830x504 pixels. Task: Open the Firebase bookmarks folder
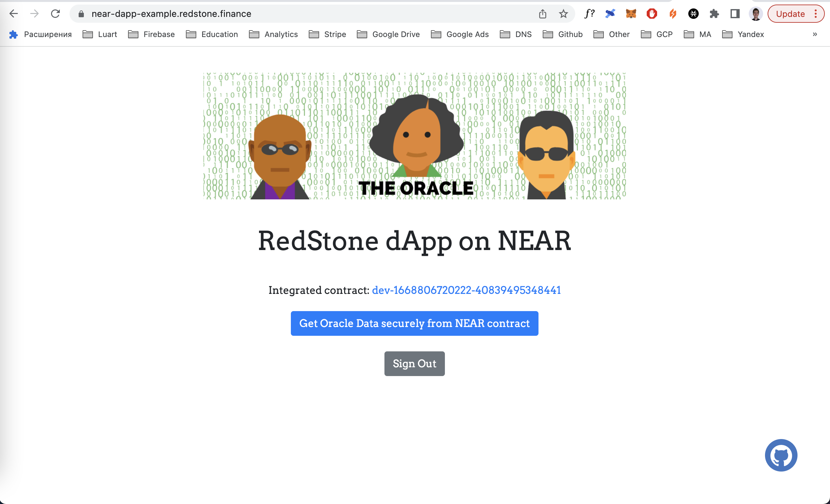pos(151,34)
